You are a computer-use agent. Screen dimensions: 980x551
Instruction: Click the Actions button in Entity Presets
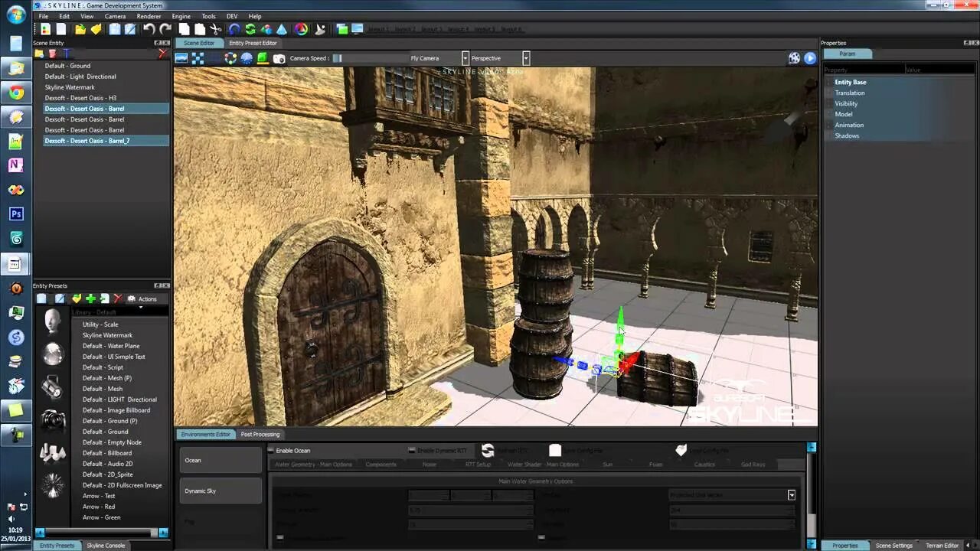tap(142, 298)
